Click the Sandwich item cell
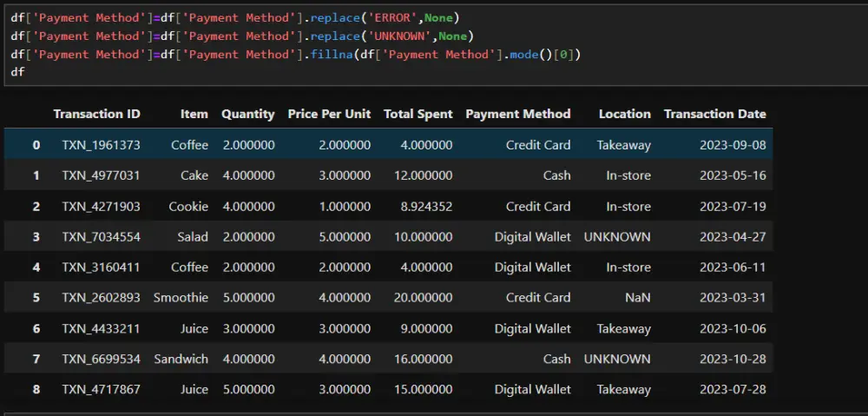868x416 pixels. (x=181, y=359)
